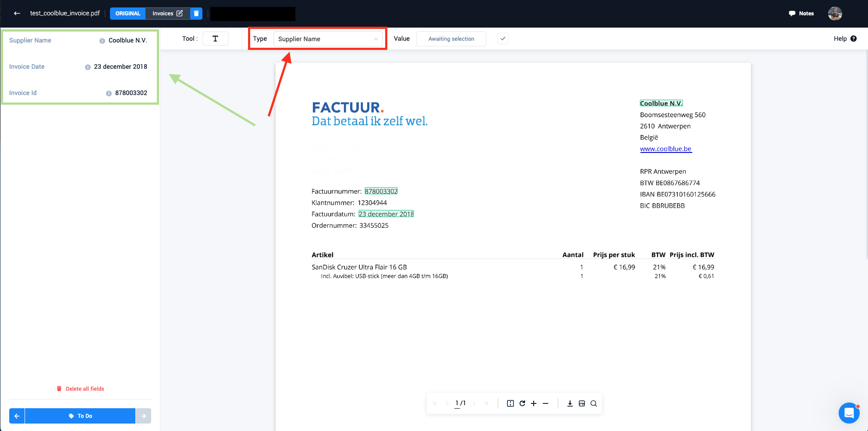868x431 pixels.
Task: Edit the Invoices document type
Action: point(168,14)
